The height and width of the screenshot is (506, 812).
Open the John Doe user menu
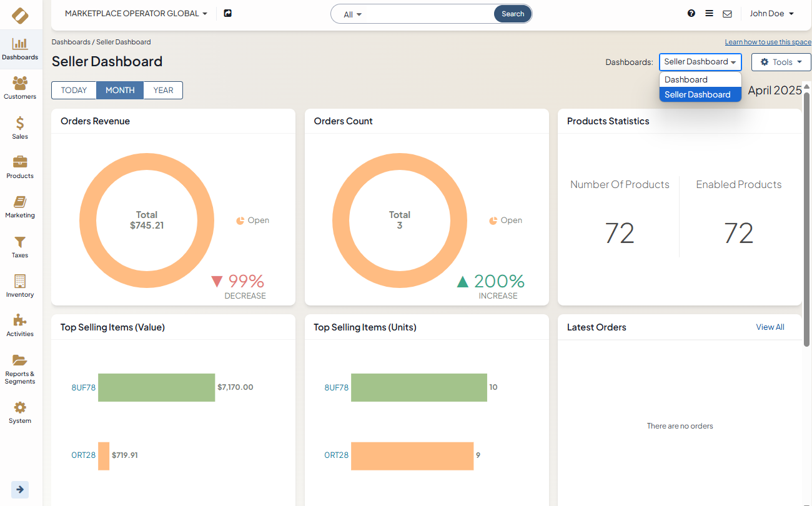[771, 13]
